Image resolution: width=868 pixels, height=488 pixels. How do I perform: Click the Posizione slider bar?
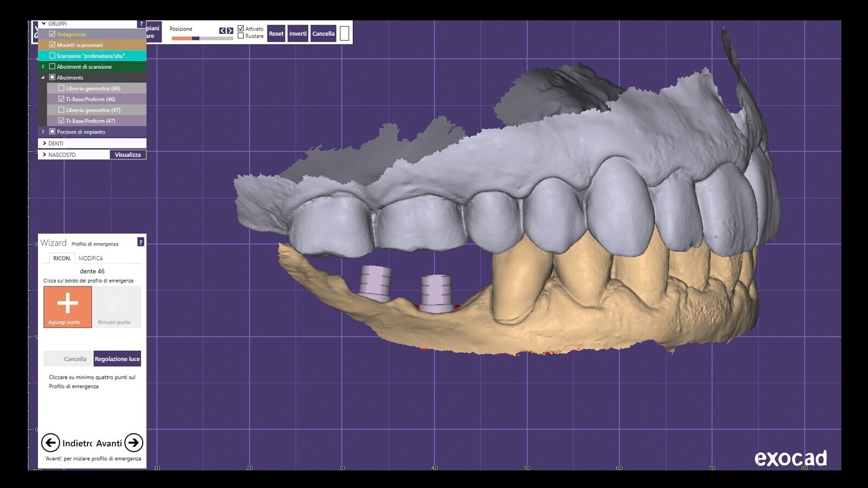202,38
